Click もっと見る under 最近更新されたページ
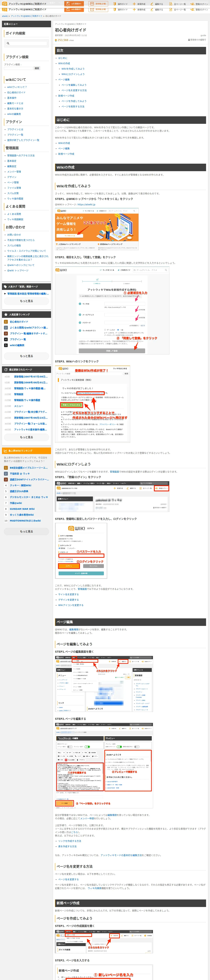This screenshot has width=210, height=980. click(26, 437)
